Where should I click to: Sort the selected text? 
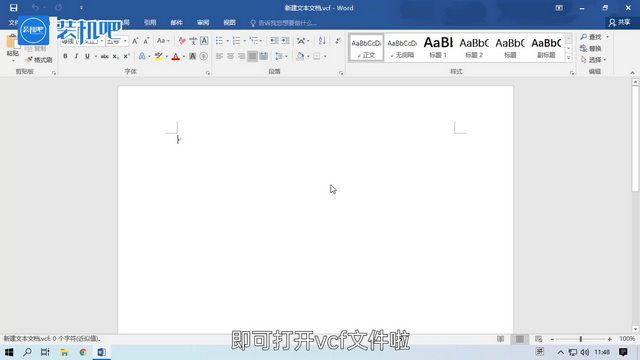[x=322, y=40]
